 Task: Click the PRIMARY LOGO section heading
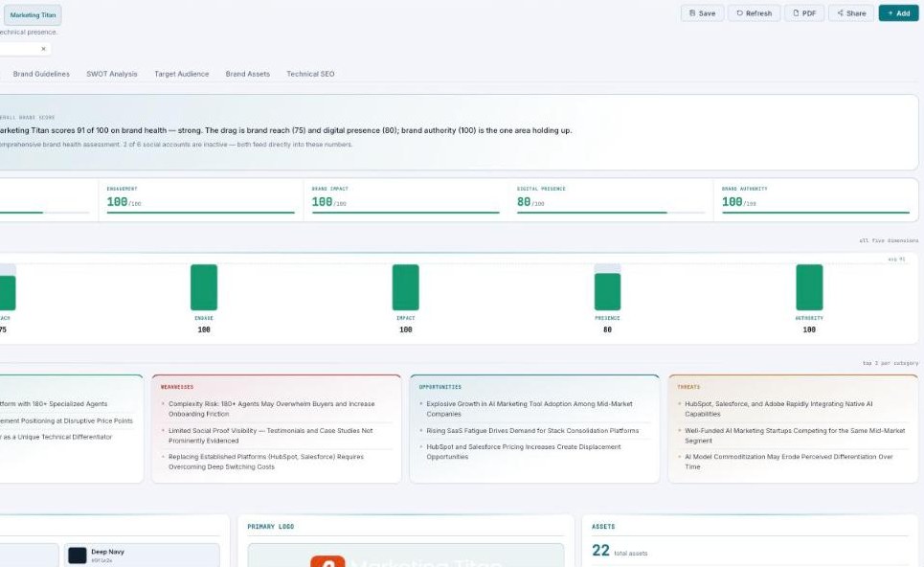click(x=270, y=527)
